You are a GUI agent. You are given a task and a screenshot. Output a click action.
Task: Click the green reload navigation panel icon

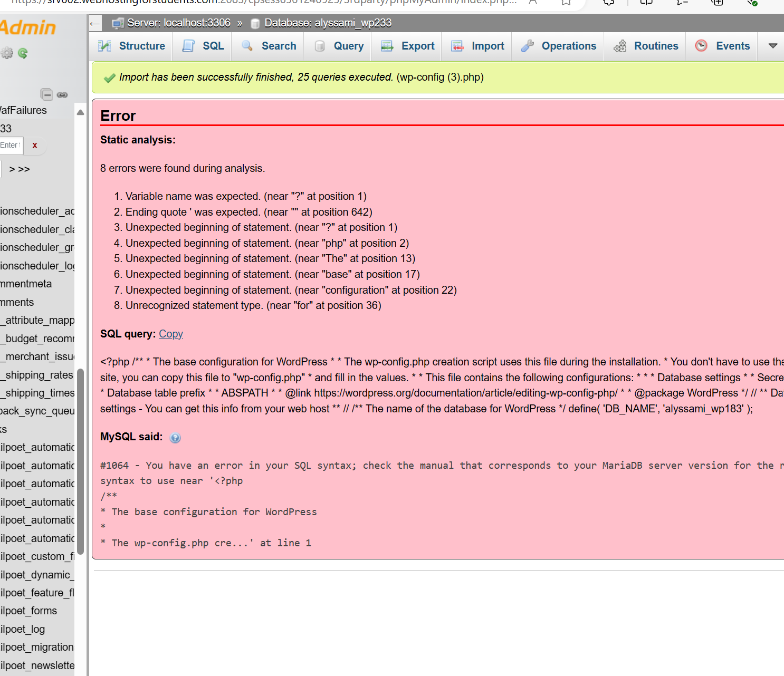point(23,53)
